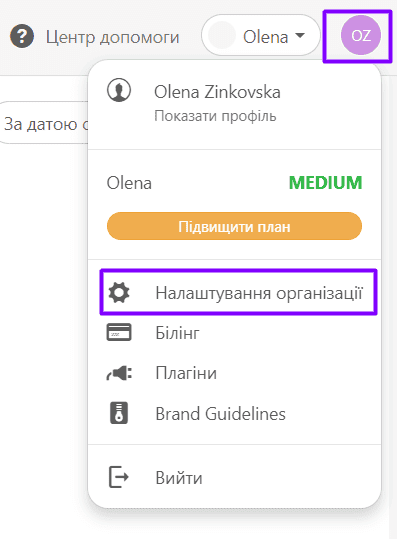
Task: Click the logout arrow icon
Action: (x=119, y=477)
